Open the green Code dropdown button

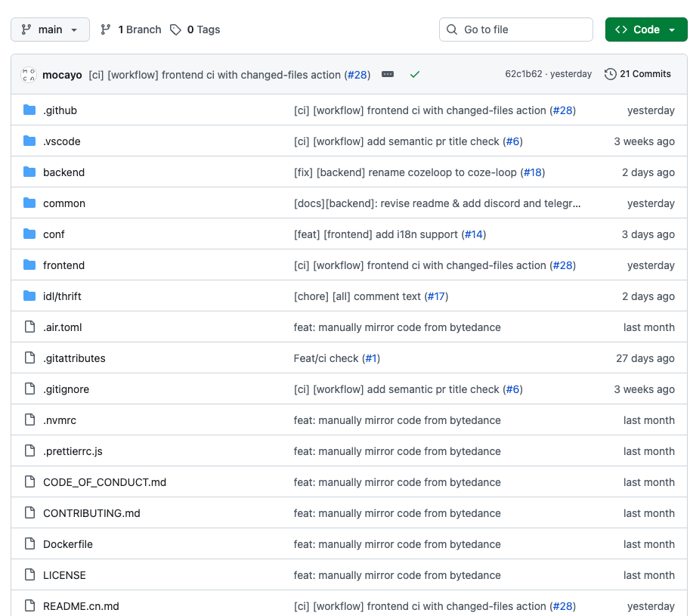[x=646, y=29]
